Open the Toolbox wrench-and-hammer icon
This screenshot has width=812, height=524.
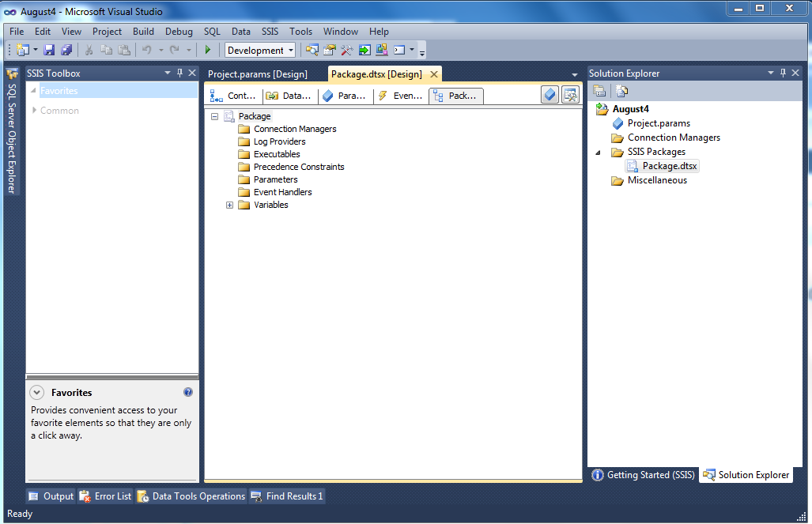pos(346,51)
